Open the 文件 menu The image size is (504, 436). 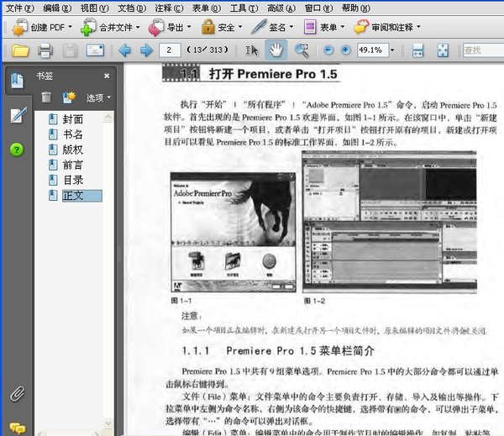click(x=20, y=8)
